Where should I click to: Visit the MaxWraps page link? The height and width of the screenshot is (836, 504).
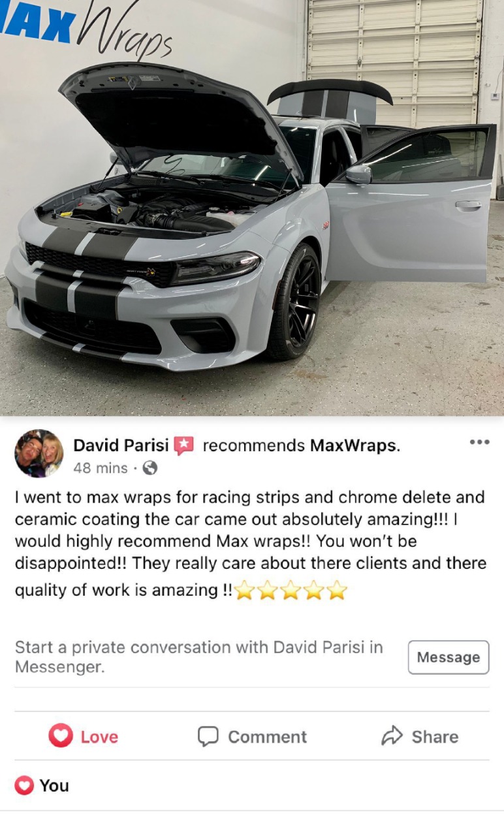coord(355,445)
